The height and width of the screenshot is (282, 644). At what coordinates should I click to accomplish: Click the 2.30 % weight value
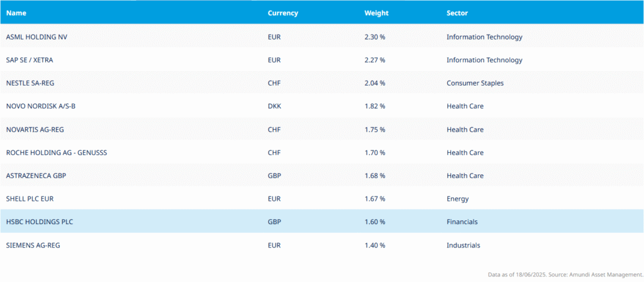pos(375,37)
